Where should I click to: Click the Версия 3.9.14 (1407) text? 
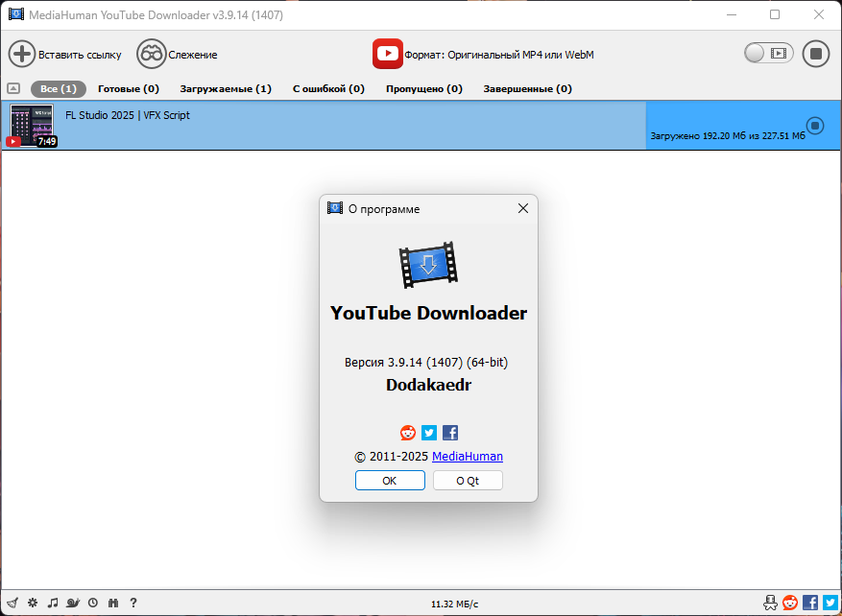coord(426,363)
